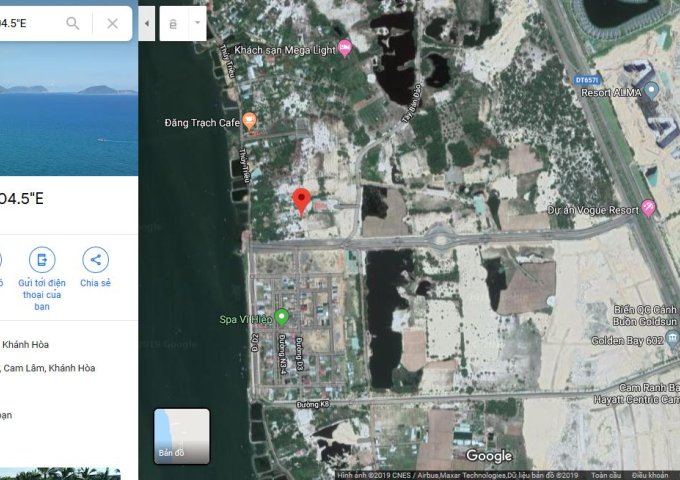Screen dimensions: 680x480
Task: Click the palm tree photo thumbnail at bottom
Action: [60, 473]
